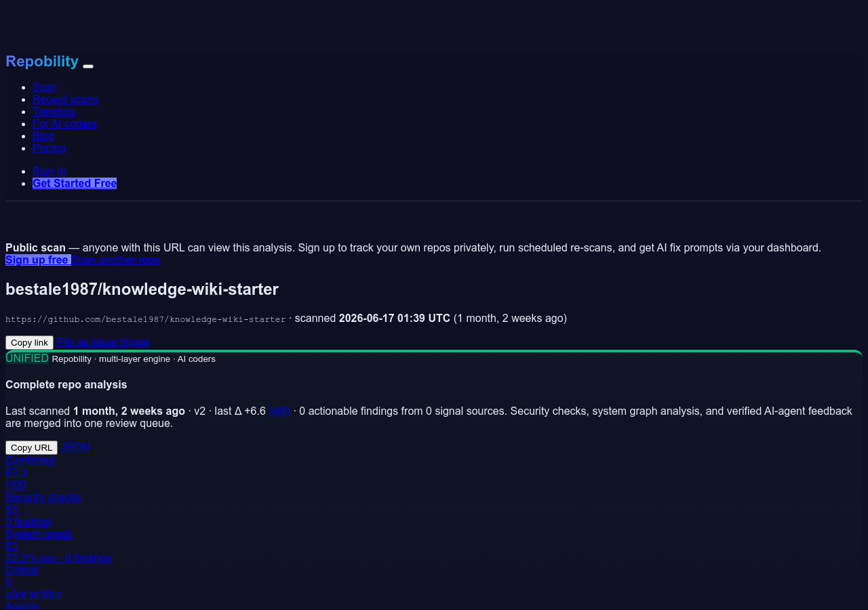The height and width of the screenshot is (610, 868).
Task: Click the Repobility logo
Action: 42,61
